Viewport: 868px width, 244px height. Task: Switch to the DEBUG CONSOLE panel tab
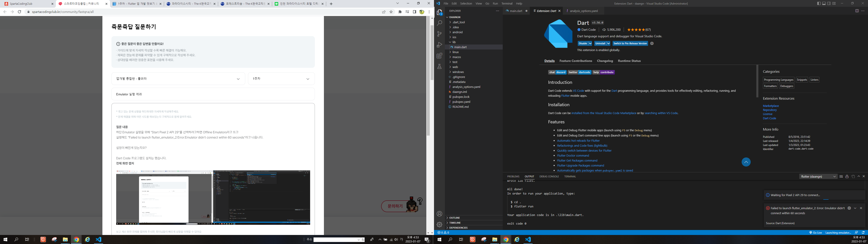click(x=549, y=177)
